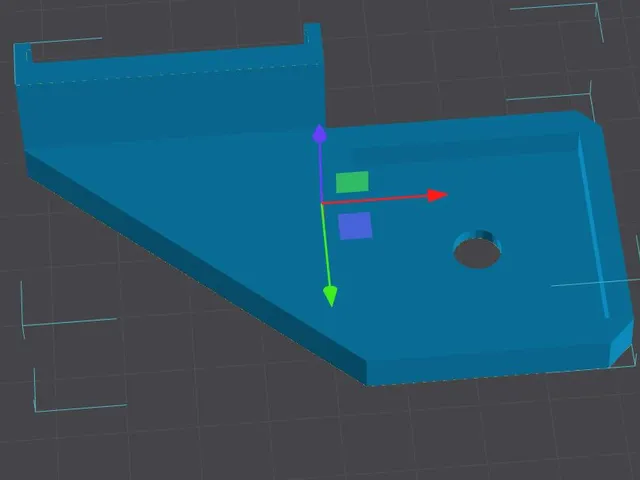Click the circular hole in the bracket
The height and width of the screenshot is (480, 640).
[x=478, y=249]
